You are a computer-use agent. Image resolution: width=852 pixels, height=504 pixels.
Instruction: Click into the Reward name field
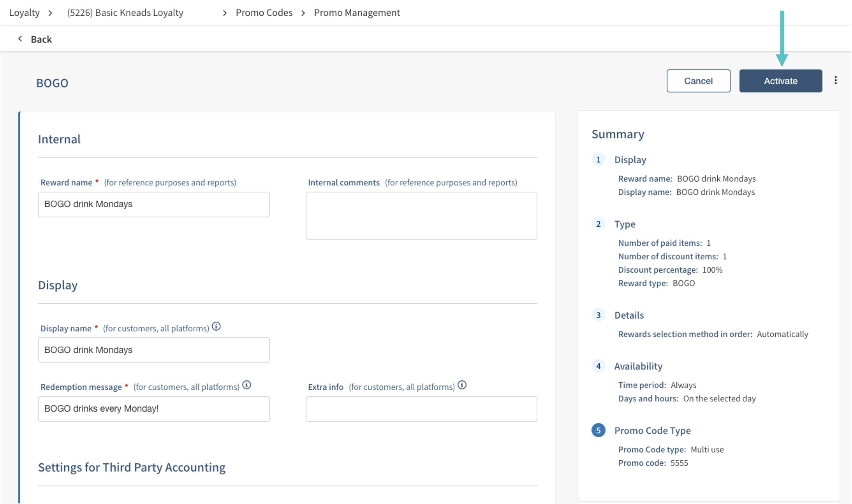point(153,205)
